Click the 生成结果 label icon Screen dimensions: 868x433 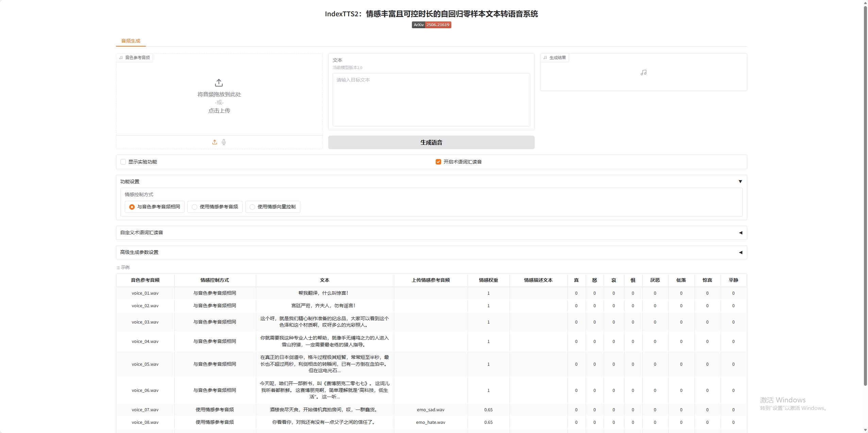click(545, 58)
